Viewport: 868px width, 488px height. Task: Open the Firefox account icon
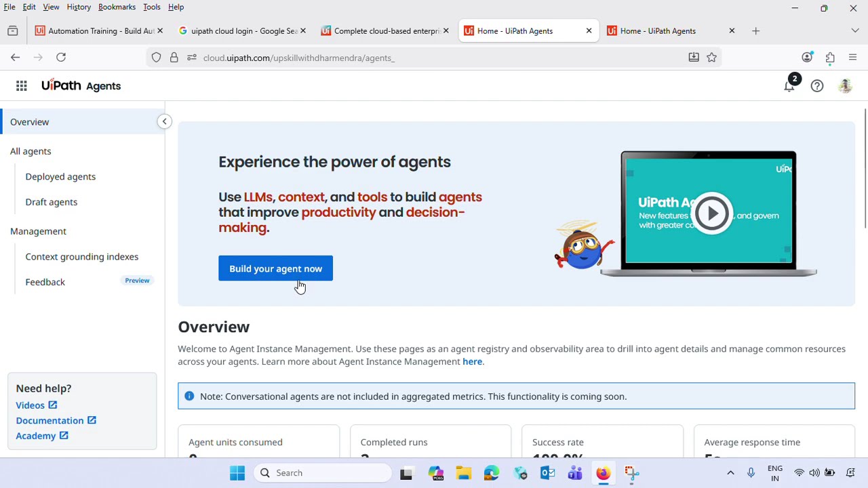tap(807, 58)
